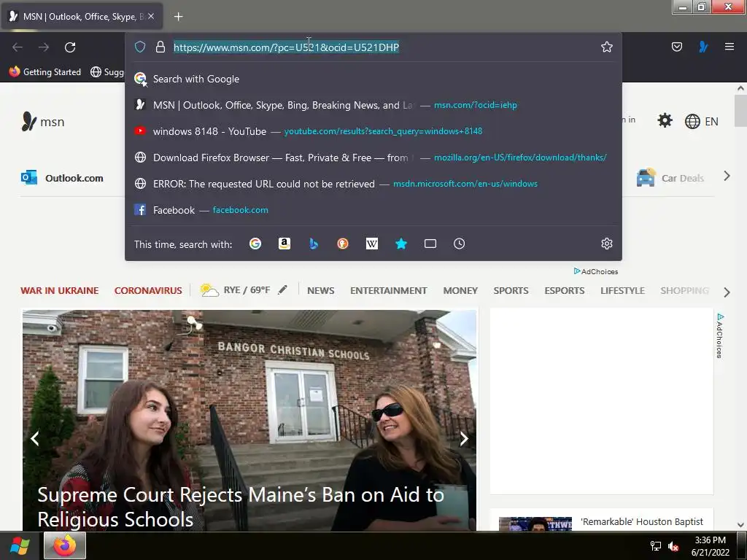Screen dimensions: 747x560
Task: Open MSN settings gear icon
Action: tap(665, 120)
